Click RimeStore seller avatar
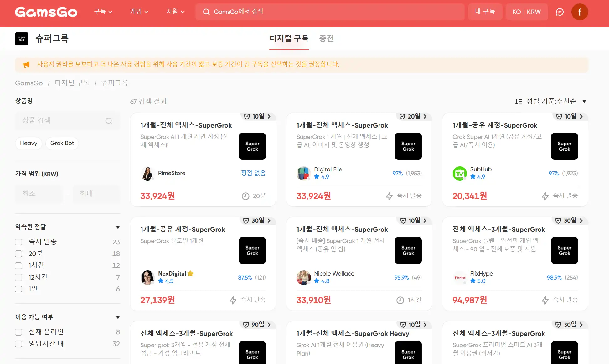The width and height of the screenshot is (609, 364). (147, 173)
